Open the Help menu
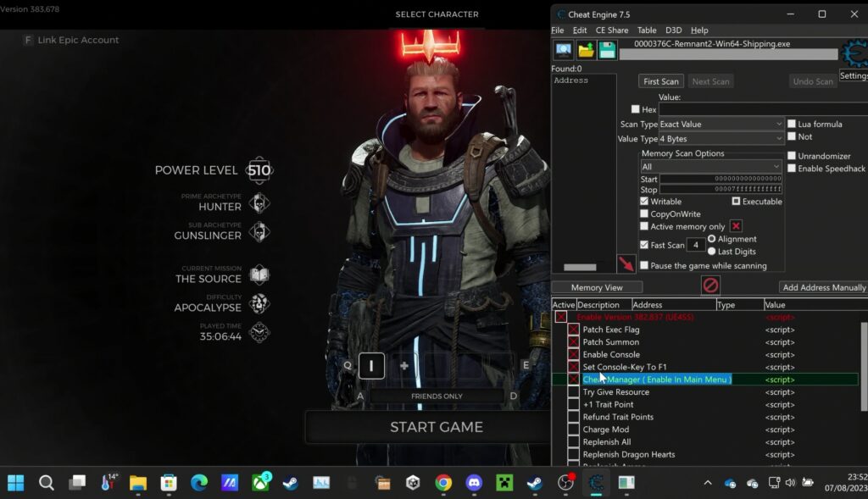 point(699,30)
